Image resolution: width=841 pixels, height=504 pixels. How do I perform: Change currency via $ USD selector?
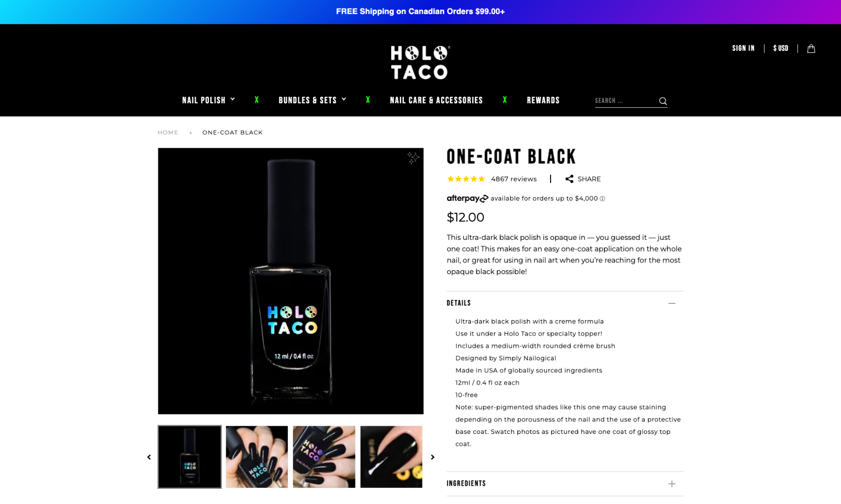coord(780,48)
